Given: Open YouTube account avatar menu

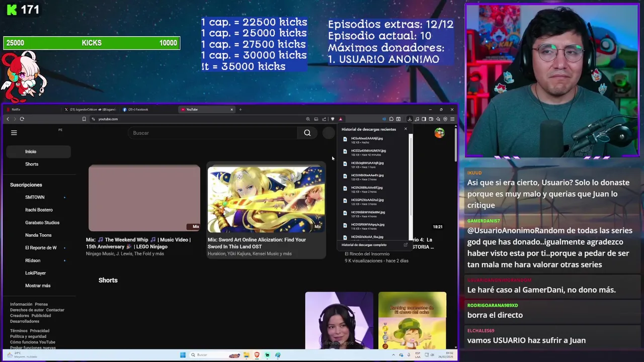Looking at the screenshot, I should 440,133.
